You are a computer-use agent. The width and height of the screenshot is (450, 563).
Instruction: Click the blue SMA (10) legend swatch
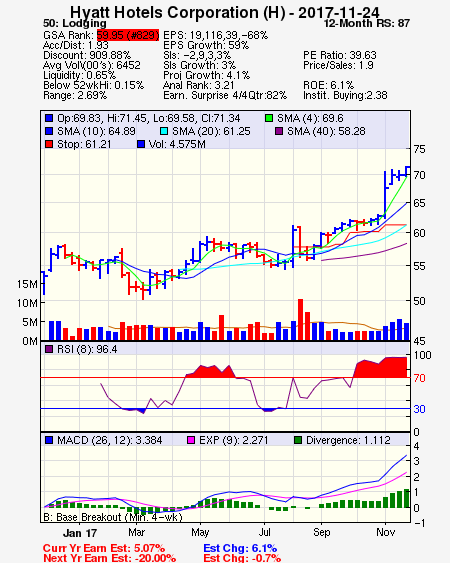pos(49,131)
